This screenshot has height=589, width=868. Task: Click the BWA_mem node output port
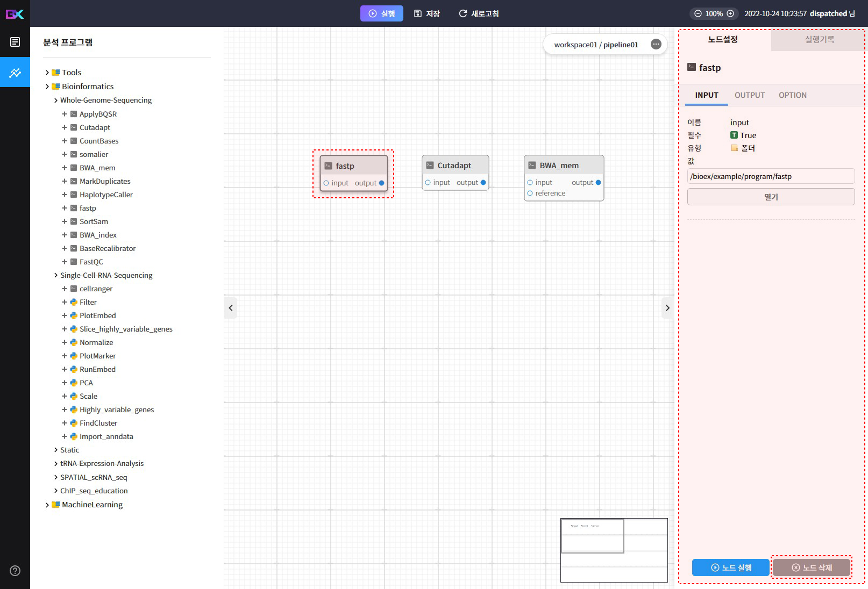pos(598,183)
